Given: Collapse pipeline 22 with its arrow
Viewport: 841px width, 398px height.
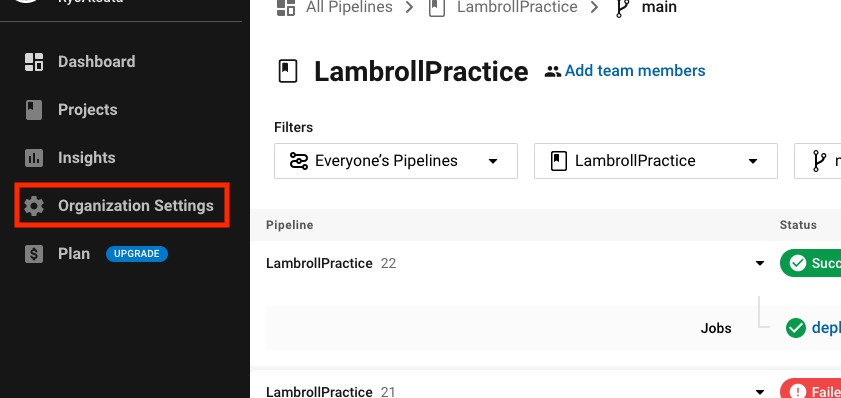Looking at the screenshot, I should (759, 263).
